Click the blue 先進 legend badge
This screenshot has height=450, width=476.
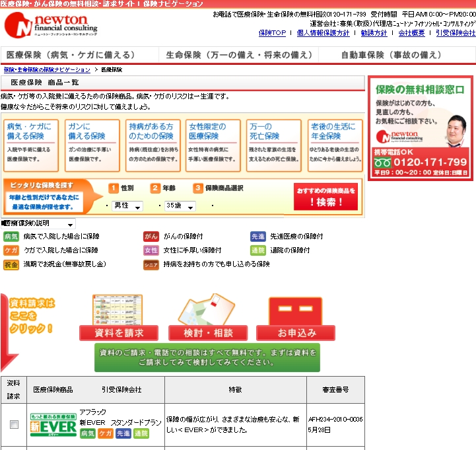(258, 237)
